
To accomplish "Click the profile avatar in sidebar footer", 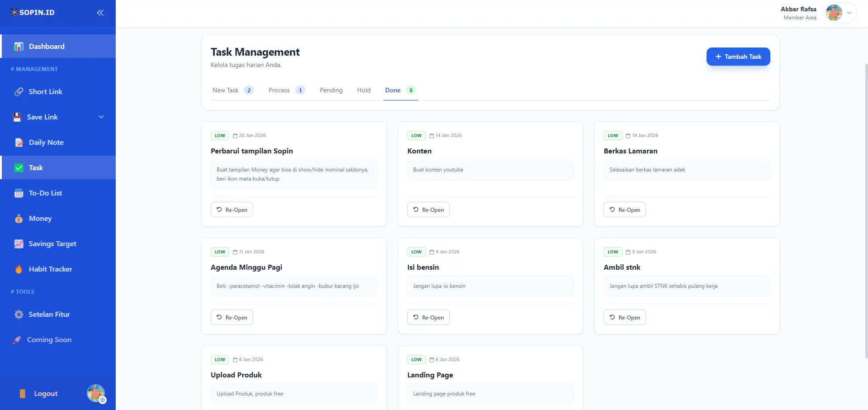I will point(96,393).
